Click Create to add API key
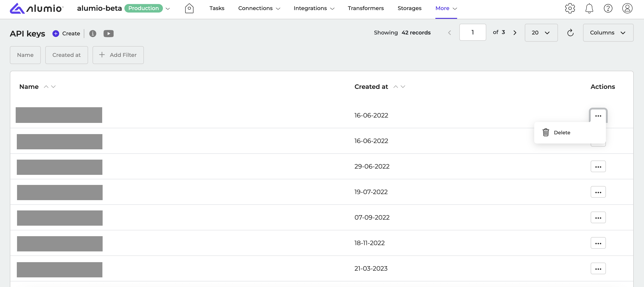Image resolution: width=644 pixels, height=287 pixels. pyautogui.click(x=66, y=34)
